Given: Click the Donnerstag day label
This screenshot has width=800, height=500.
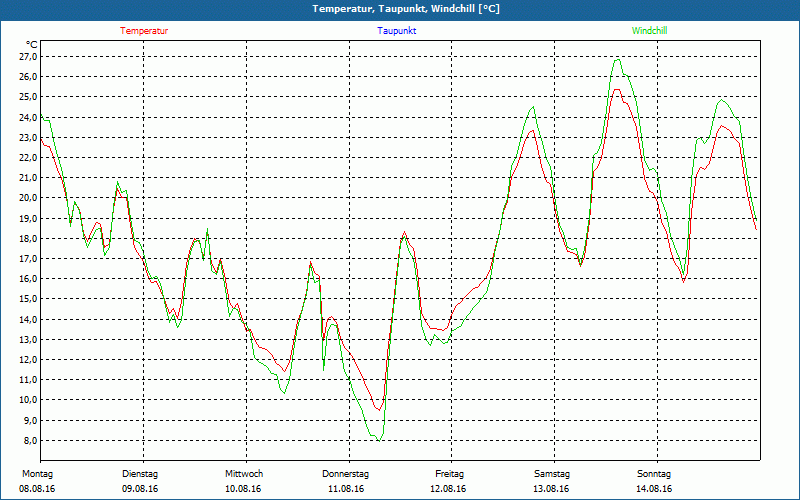Looking at the screenshot, I should [x=345, y=474].
